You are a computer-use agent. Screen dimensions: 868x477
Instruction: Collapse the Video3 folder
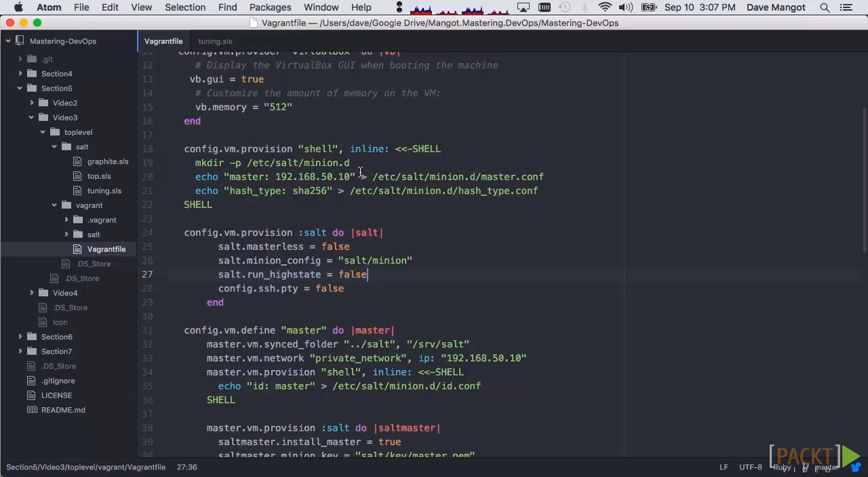coord(32,117)
